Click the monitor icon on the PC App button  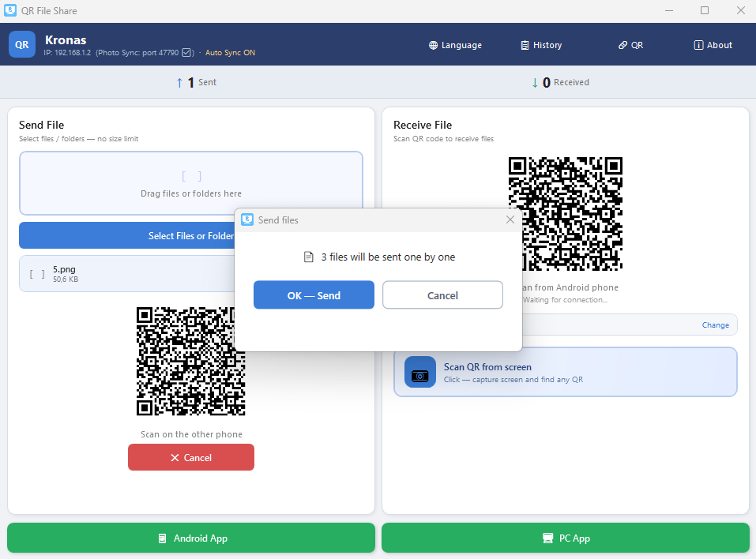click(547, 538)
